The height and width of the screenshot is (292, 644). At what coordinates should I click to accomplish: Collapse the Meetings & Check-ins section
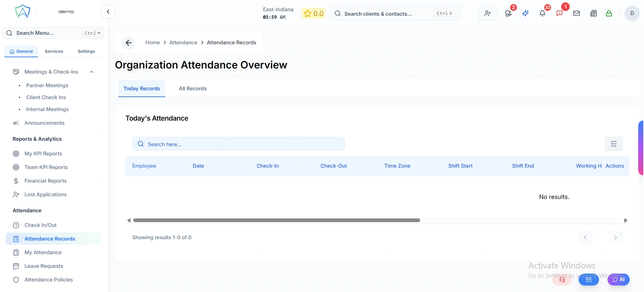91,72
